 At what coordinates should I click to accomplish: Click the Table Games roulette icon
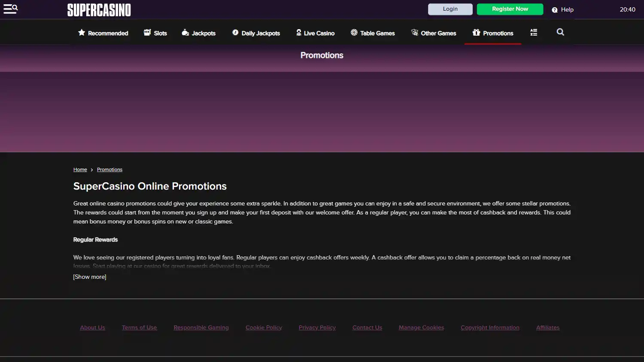(354, 33)
